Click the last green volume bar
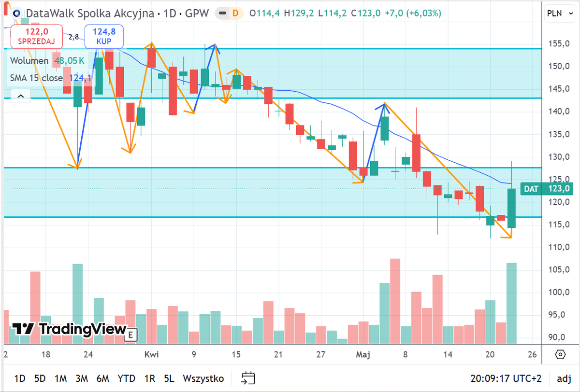The image size is (580, 392). click(x=511, y=303)
